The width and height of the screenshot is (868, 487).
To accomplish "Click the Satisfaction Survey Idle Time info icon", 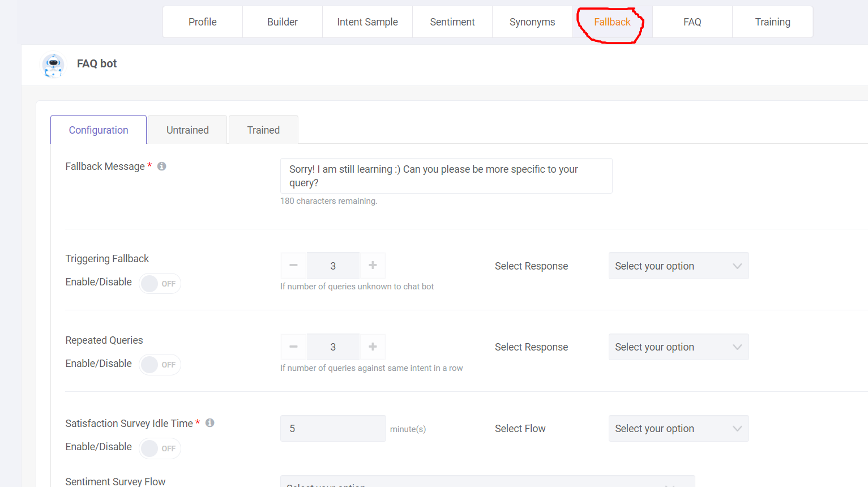I will click(x=210, y=423).
